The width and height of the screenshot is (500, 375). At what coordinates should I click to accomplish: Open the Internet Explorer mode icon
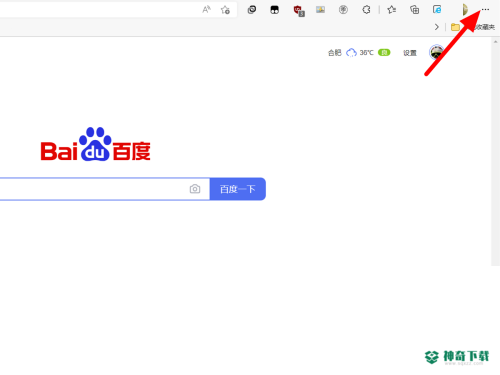[x=437, y=10]
